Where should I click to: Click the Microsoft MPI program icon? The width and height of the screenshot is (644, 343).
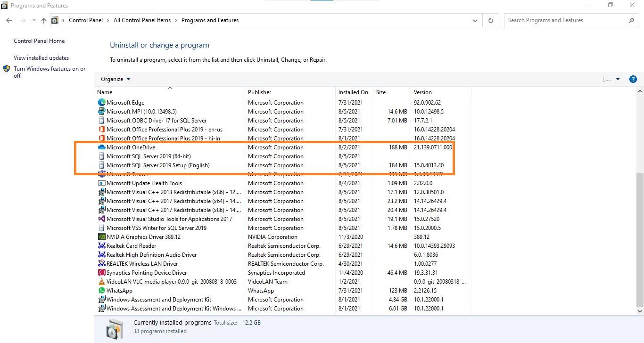point(101,112)
